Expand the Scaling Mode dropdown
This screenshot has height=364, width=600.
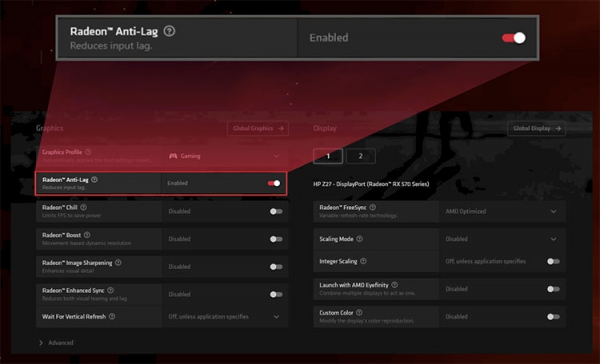502,239
